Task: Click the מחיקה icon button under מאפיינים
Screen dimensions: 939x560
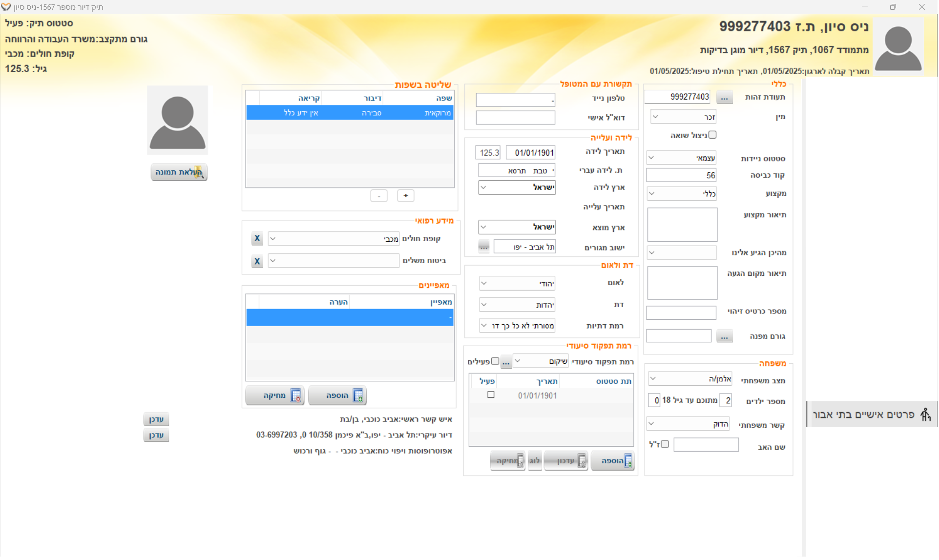Action: 275,395
